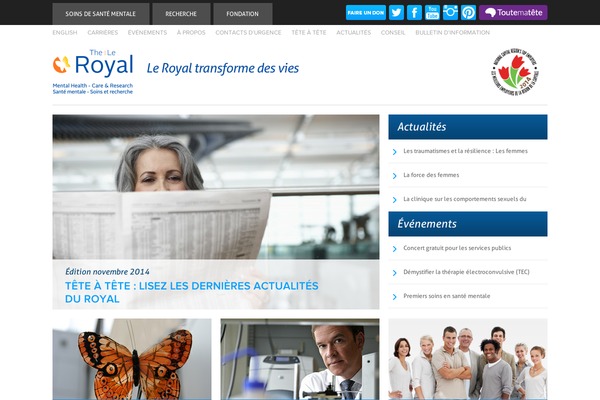Open the researcher in lab thumbnail
The width and height of the screenshot is (600, 400).
coord(300,359)
